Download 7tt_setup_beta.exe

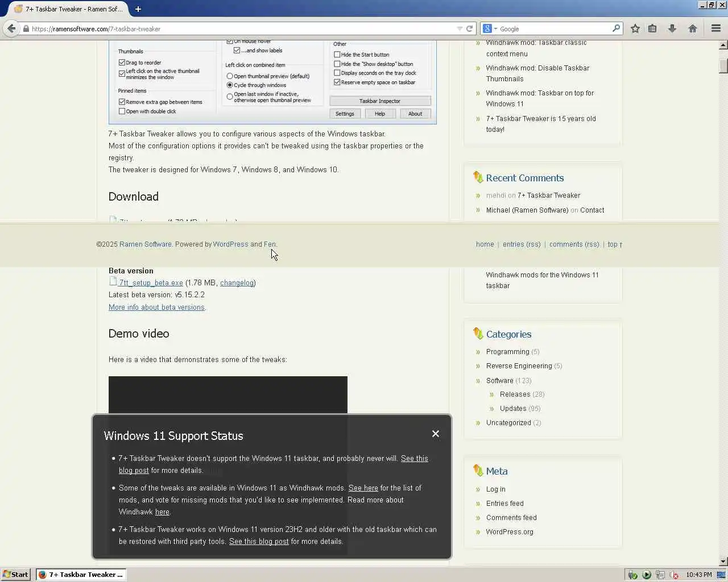pyautogui.click(x=151, y=282)
